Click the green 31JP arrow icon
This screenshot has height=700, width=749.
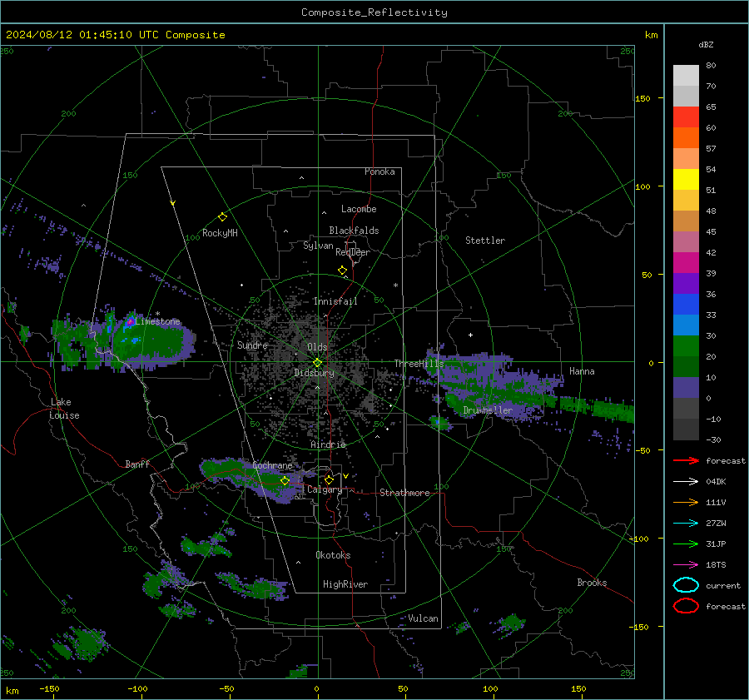[x=686, y=544]
